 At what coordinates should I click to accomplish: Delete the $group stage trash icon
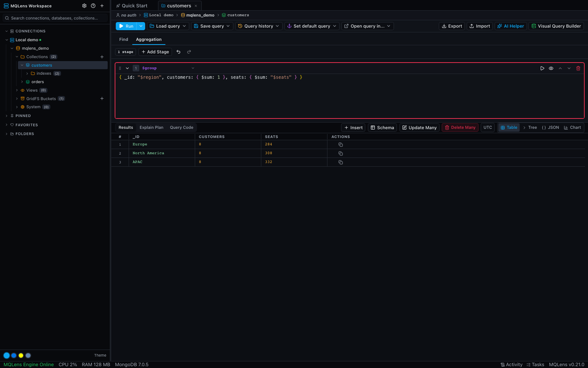coord(578,68)
